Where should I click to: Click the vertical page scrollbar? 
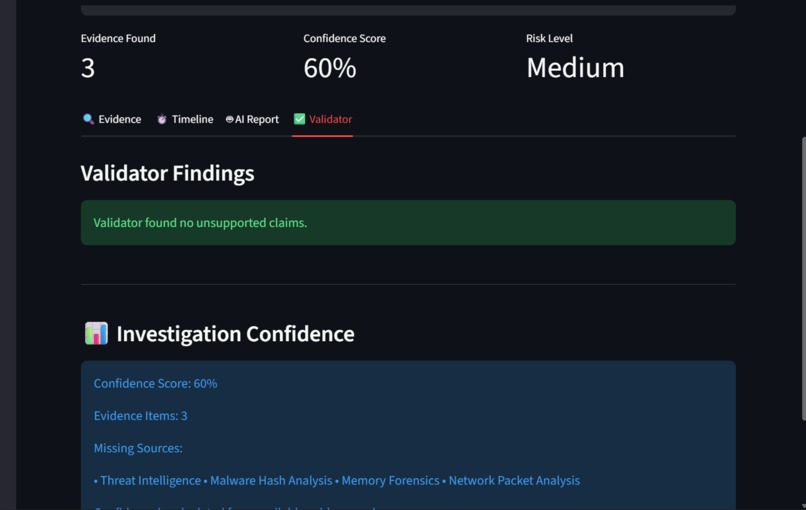tap(803, 278)
